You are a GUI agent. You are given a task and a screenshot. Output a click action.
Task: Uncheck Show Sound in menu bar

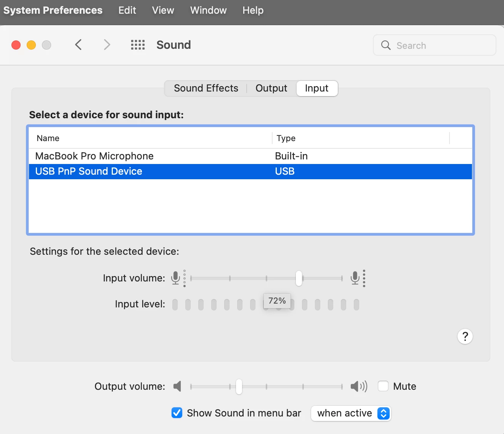click(x=177, y=413)
